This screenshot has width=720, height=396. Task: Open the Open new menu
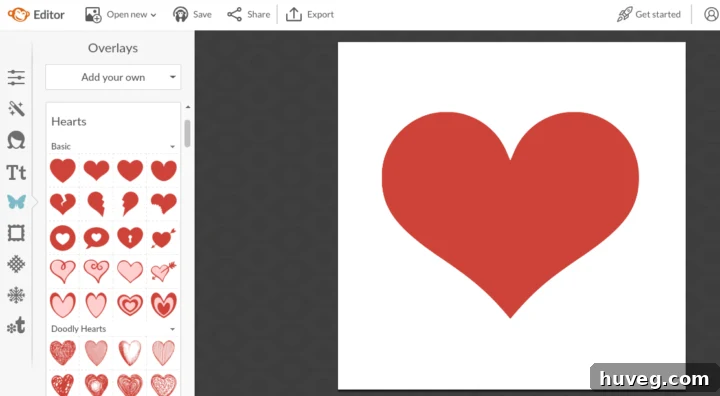(x=121, y=15)
